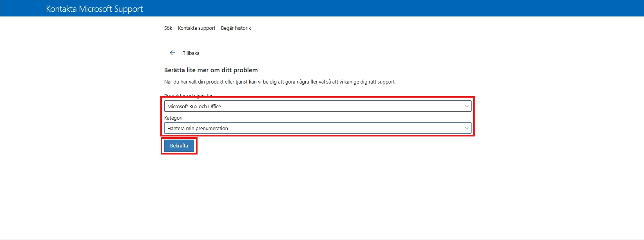Switch to the Kontakta support tab
Viewport: 644px width, 240px height.
(196, 28)
